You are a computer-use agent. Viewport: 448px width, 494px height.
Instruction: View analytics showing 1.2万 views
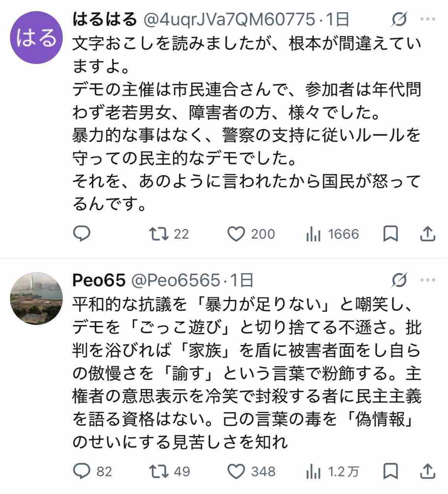point(332,471)
